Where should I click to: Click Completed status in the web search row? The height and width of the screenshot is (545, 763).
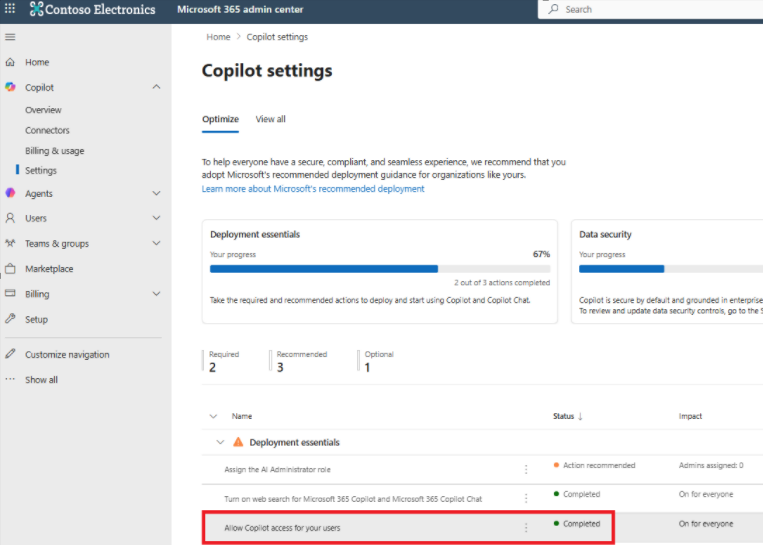(x=577, y=494)
